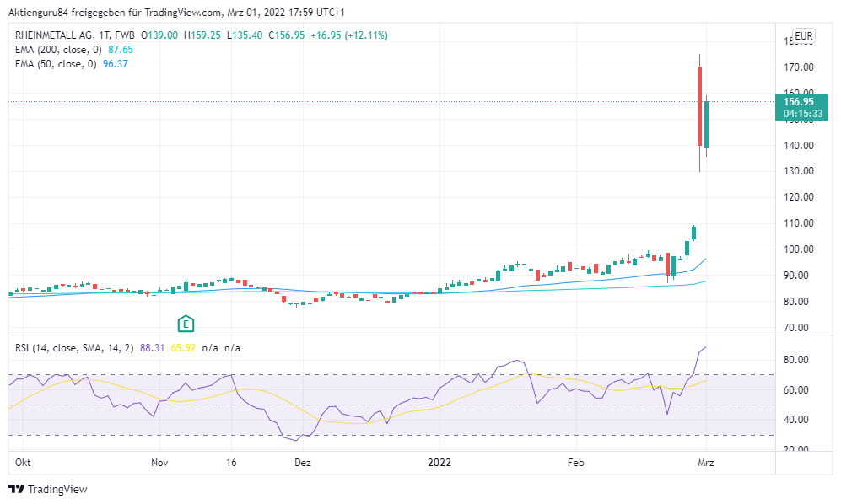Open the TradingView logo link

(x=48, y=489)
